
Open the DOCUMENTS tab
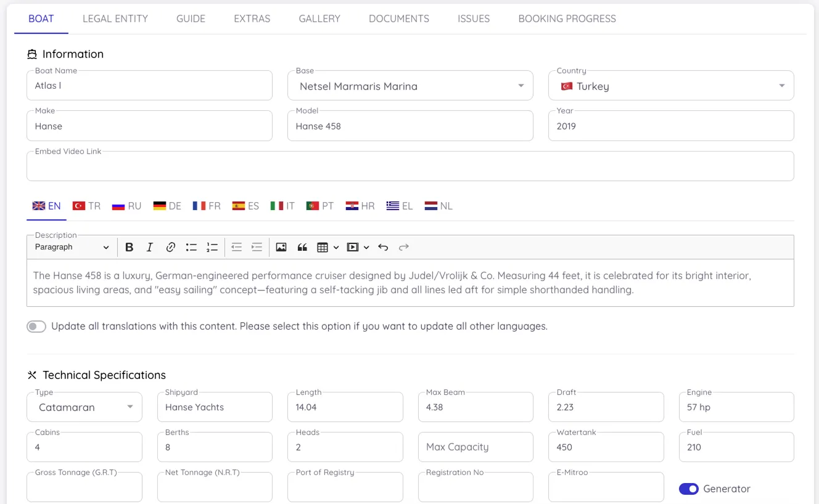point(399,18)
